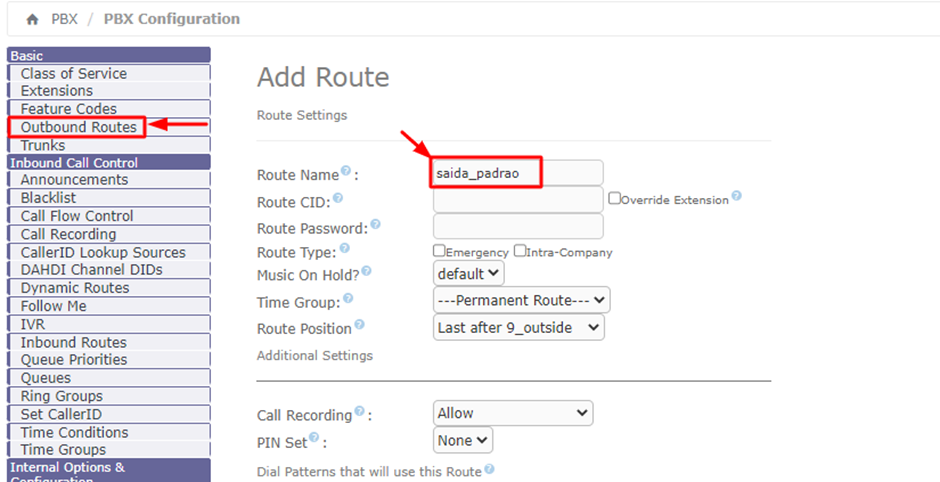Click help icon next to Route Name

pyautogui.click(x=346, y=172)
